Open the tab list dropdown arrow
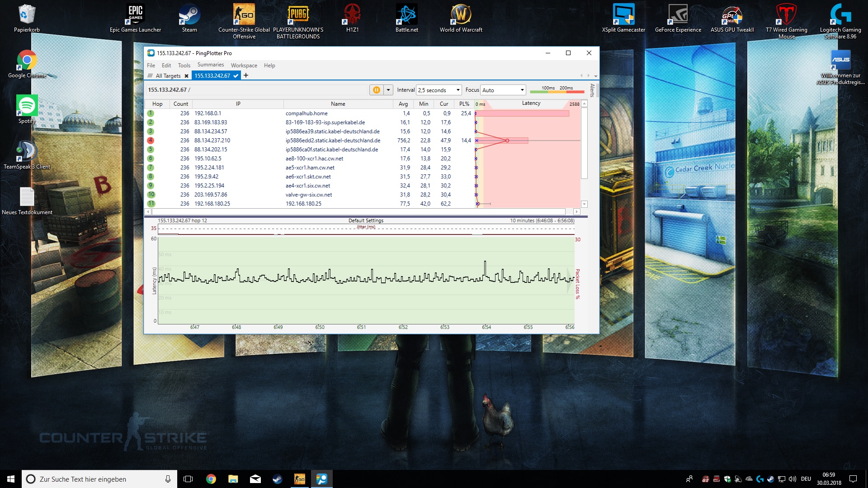The height and width of the screenshot is (488, 868). (596, 76)
